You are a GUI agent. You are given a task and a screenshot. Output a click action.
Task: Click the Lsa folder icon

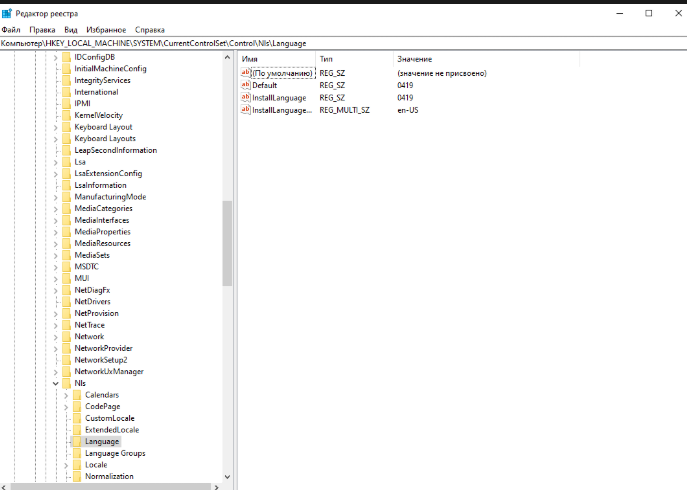(67, 162)
